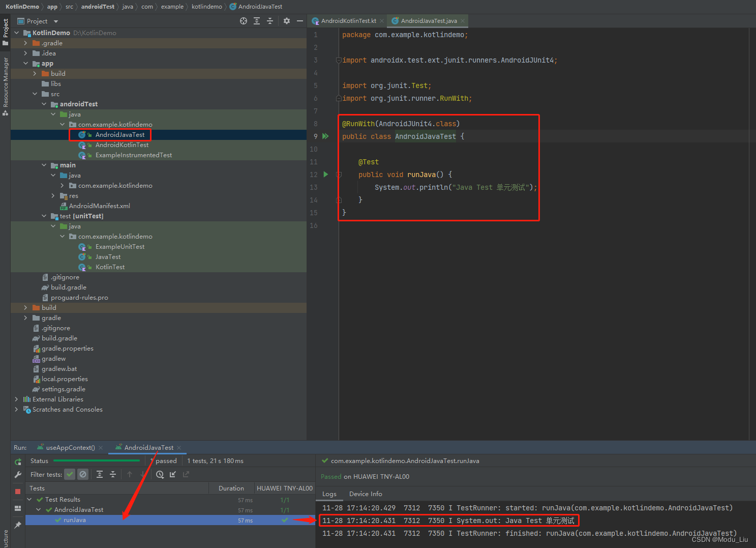
Task: Click Collapse All in Project panel header
Action: tap(270, 21)
